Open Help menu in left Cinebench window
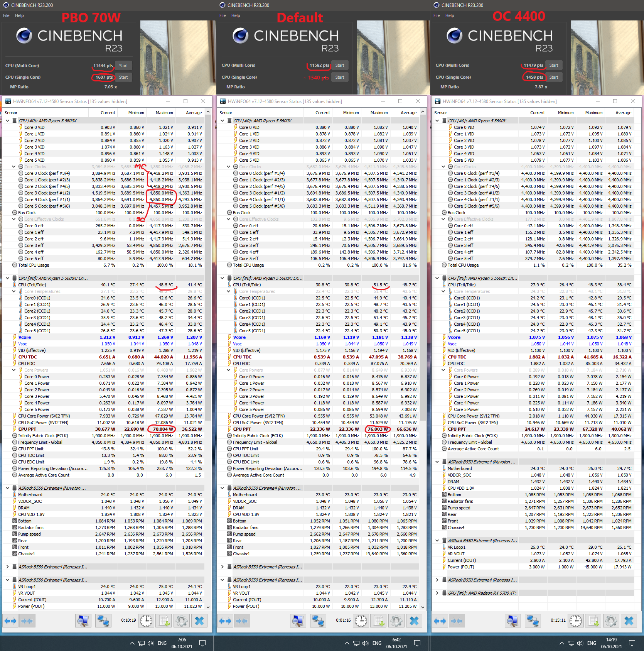Viewport: 644px width, 651px height. 19,16
